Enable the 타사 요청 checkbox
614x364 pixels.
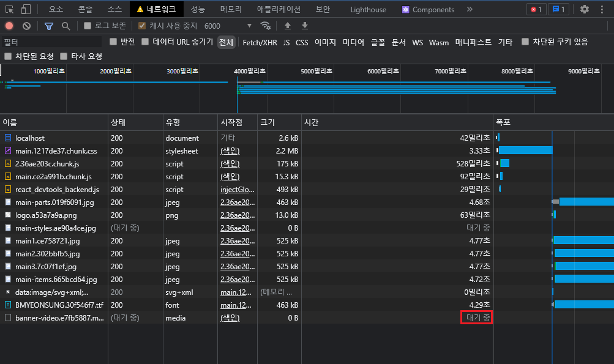pyautogui.click(x=64, y=56)
